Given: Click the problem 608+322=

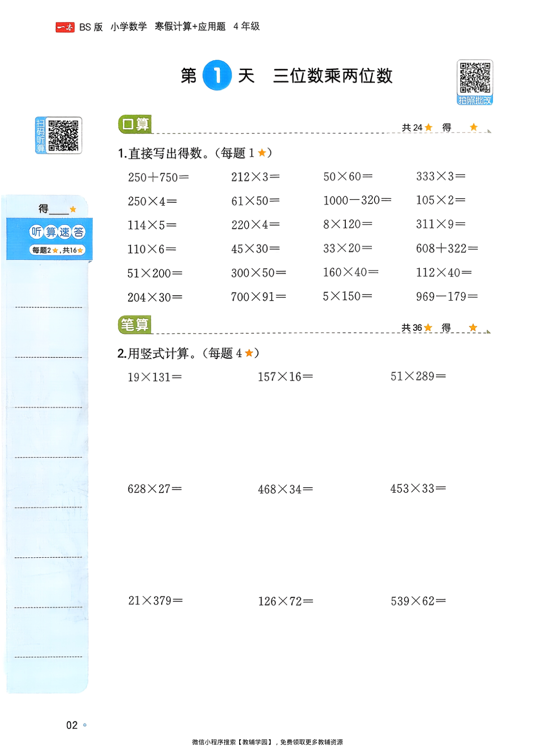Looking at the screenshot, I should (447, 248).
